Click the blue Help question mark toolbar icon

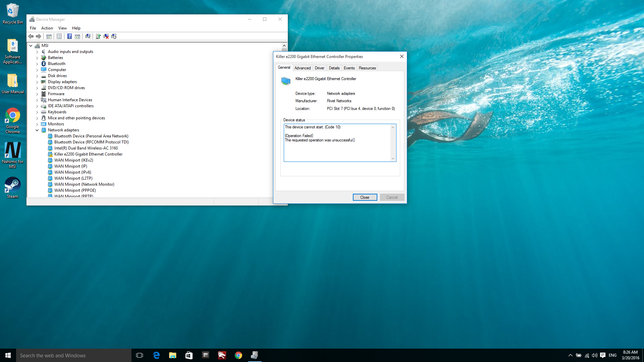[x=69, y=36]
